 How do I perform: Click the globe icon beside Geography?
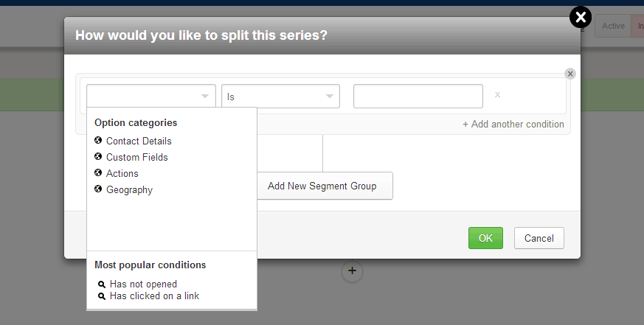click(98, 189)
